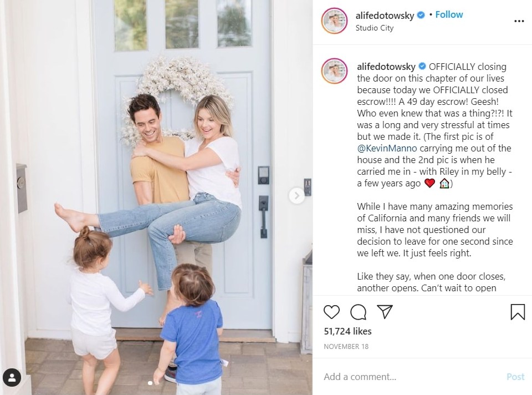Open the Studio City location link

tap(374, 28)
